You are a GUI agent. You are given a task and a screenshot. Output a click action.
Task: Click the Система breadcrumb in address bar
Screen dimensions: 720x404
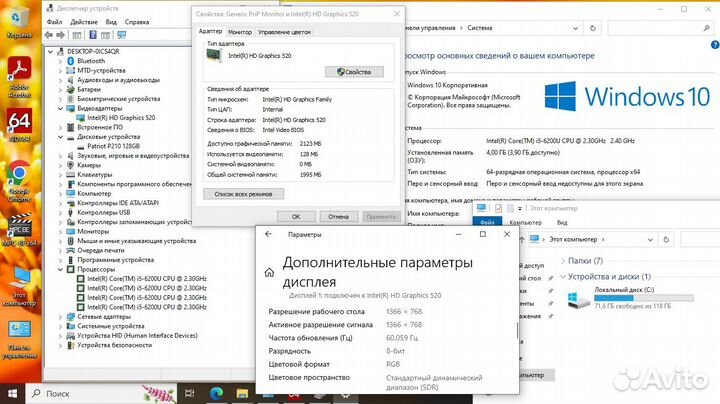coord(480,28)
